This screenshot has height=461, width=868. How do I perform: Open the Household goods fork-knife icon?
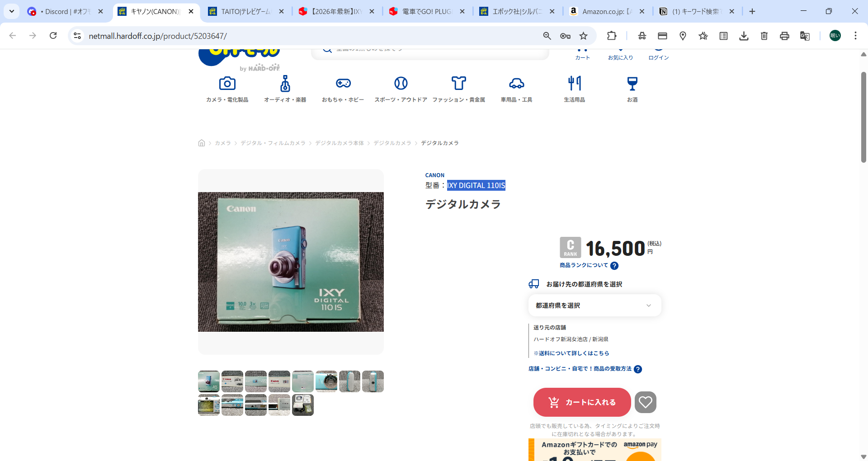coord(575,83)
